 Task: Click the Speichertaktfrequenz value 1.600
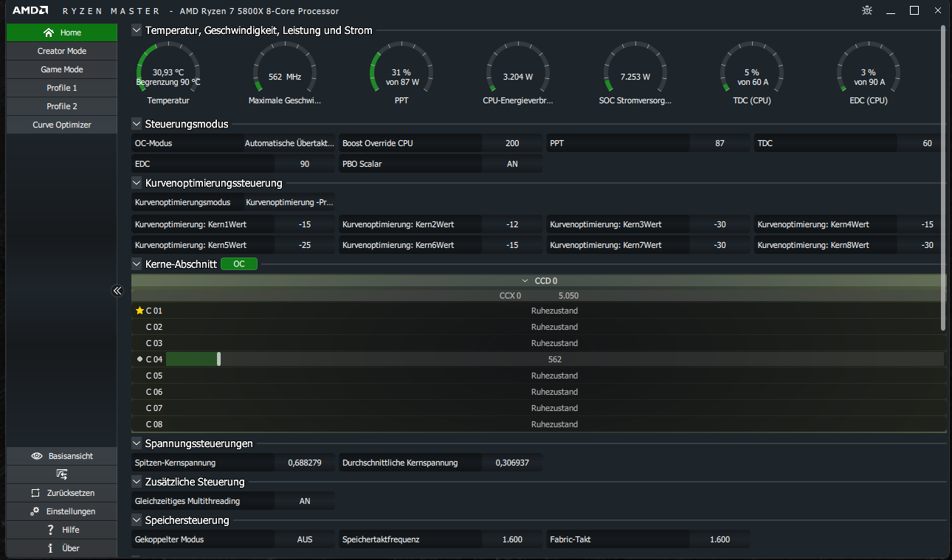512,539
